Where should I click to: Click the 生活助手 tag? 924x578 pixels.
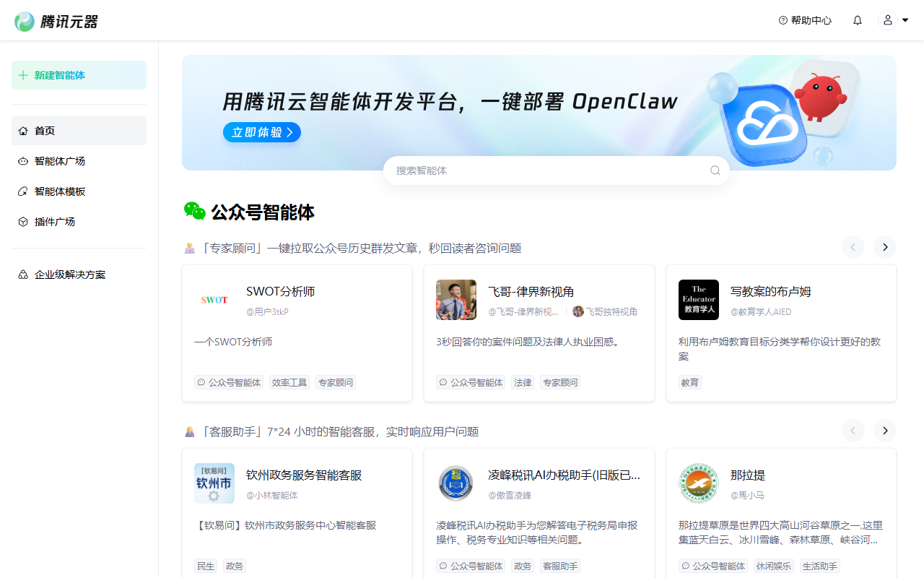(x=820, y=566)
